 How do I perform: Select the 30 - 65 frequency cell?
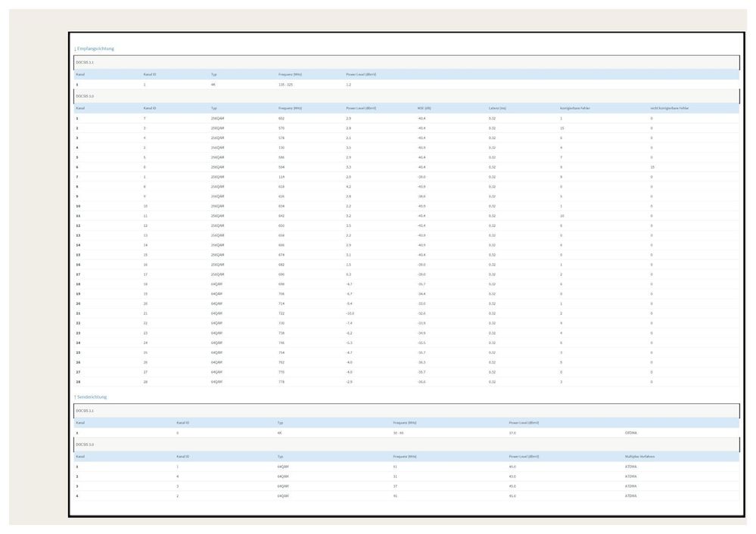click(x=398, y=433)
